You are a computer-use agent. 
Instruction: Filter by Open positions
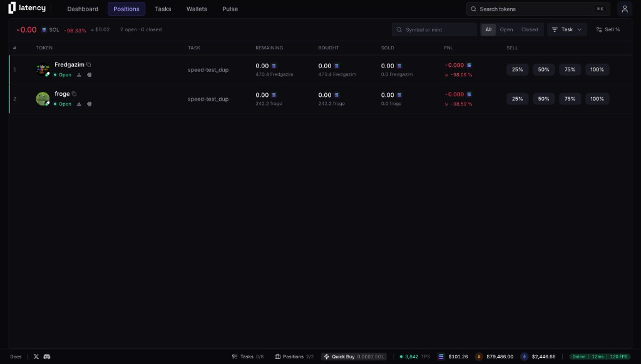[506, 29]
